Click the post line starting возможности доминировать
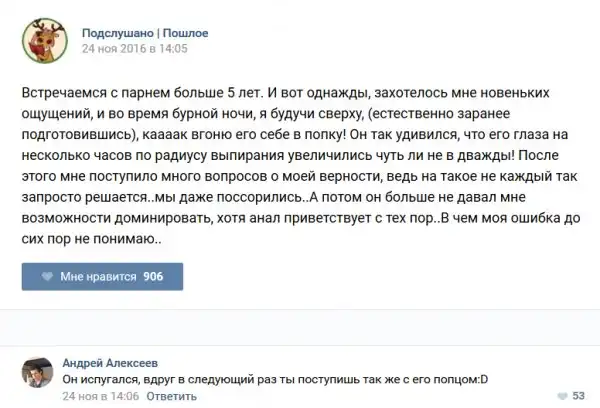 290,218
